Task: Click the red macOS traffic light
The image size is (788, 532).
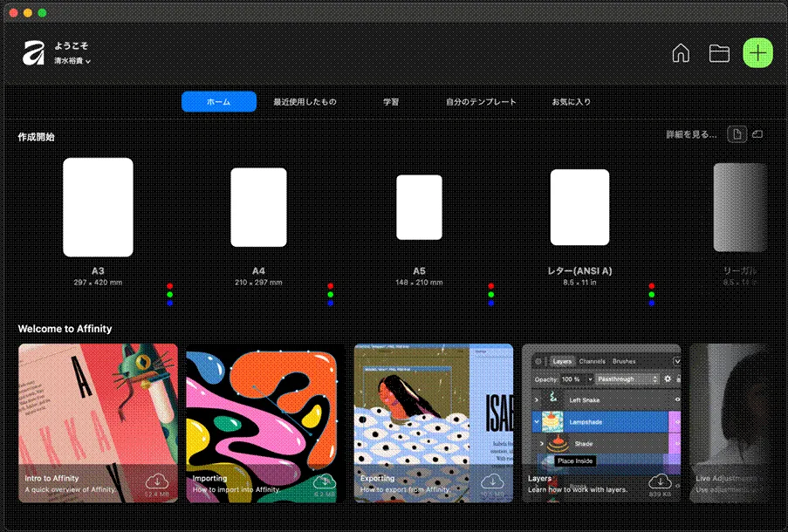Action: coord(12,13)
